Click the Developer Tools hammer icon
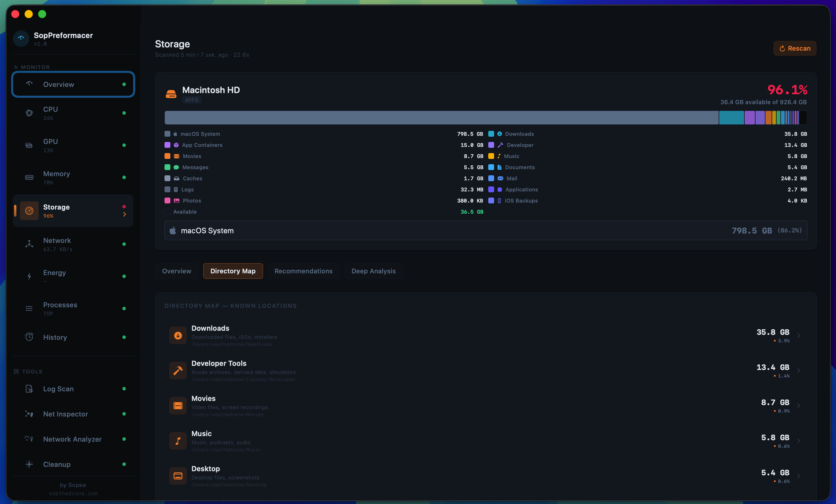This screenshot has height=504, width=836. coord(178,370)
